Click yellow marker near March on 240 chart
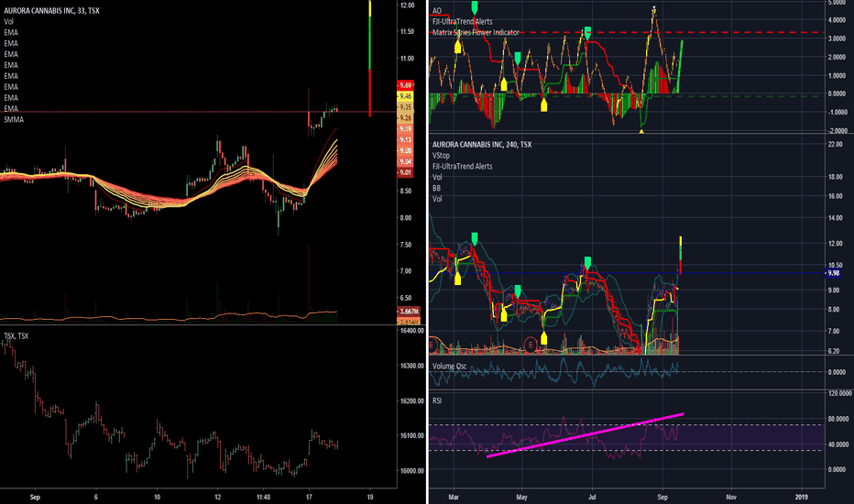854x504 pixels. 457,279
